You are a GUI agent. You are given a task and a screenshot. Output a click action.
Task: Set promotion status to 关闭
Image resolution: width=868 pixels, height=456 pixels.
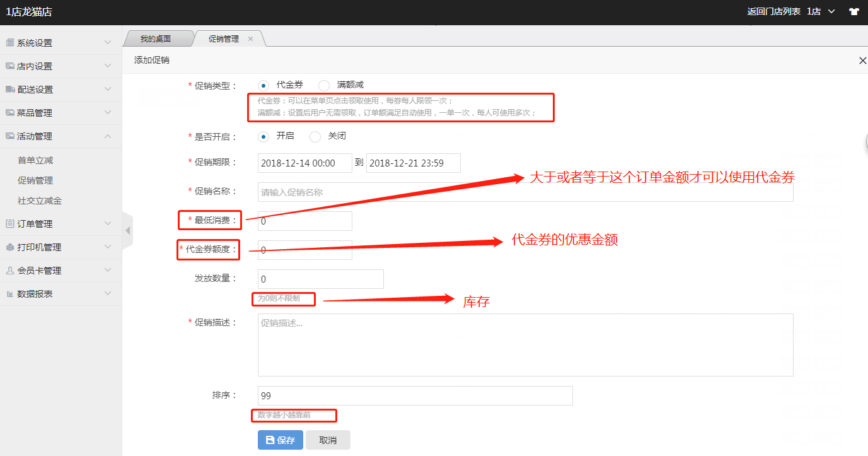[315, 136]
